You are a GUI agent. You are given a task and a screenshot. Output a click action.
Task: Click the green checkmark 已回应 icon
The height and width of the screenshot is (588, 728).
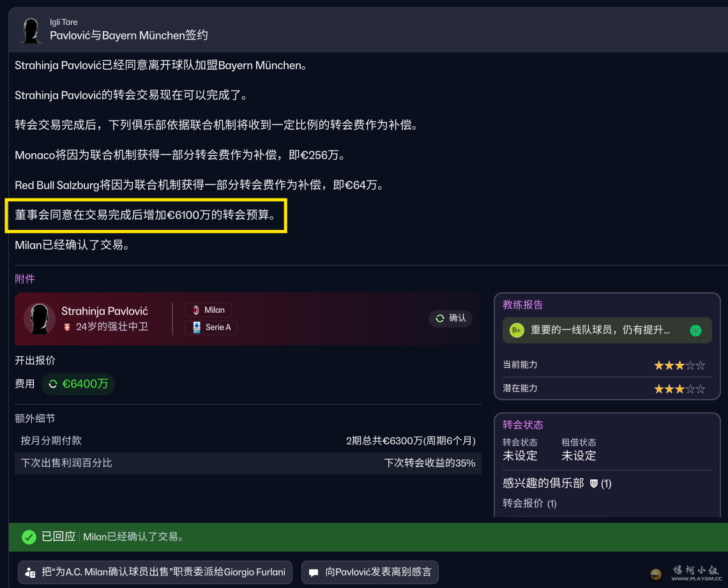click(x=29, y=537)
